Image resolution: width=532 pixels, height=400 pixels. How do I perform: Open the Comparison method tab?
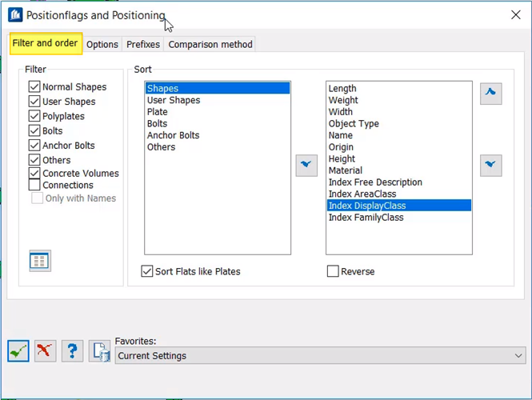point(210,45)
